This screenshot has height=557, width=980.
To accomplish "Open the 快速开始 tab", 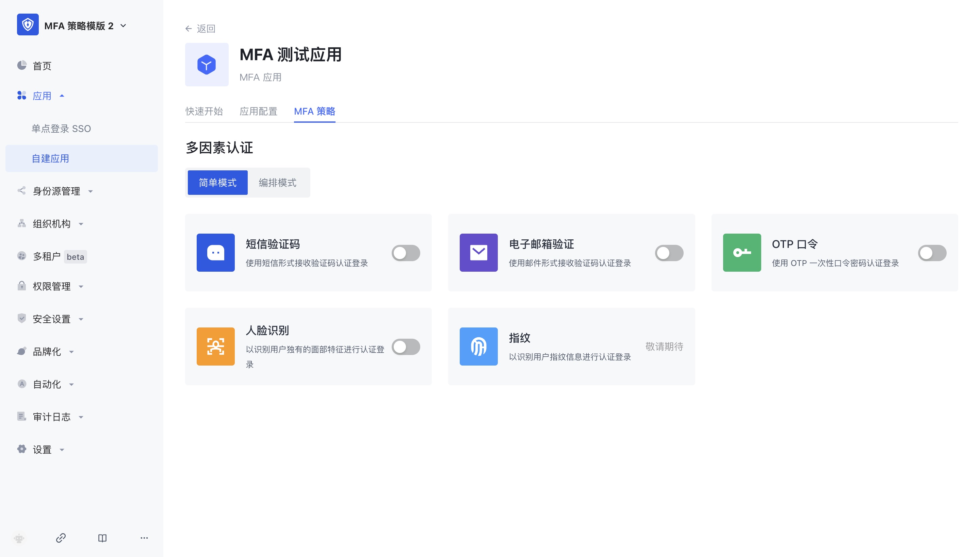I will pyautogui.click(x=205, y=111).
